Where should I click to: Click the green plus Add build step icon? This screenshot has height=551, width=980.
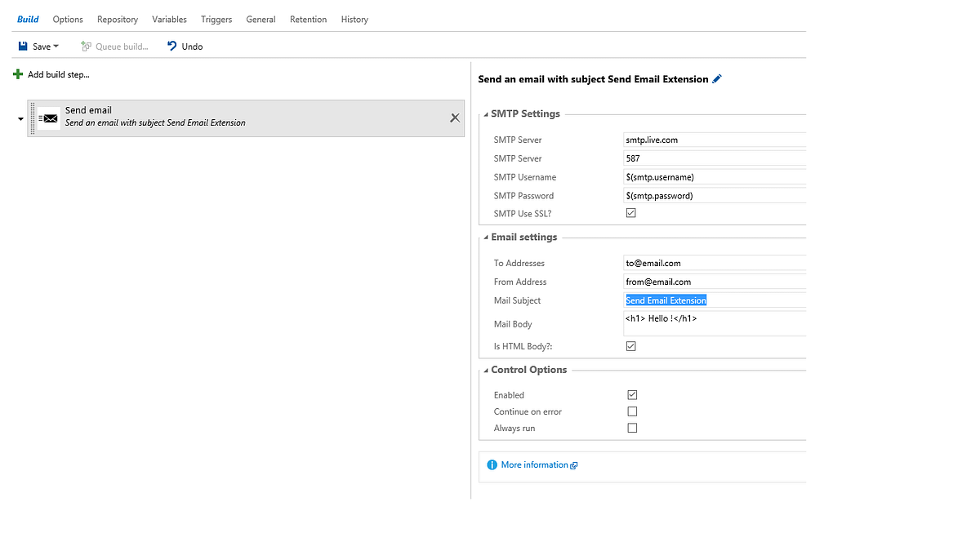click(x=16, y=73)
